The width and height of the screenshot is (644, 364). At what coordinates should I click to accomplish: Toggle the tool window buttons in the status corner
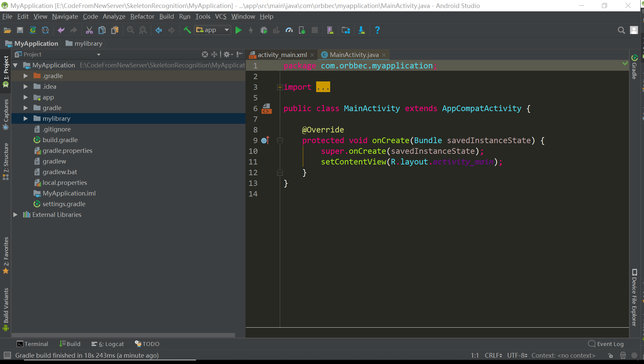pos(7,355)
